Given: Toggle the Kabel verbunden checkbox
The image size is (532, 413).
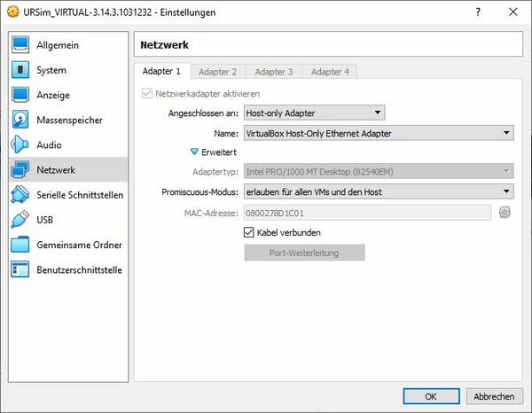Looking at the screenshot, I should (249, 232).
